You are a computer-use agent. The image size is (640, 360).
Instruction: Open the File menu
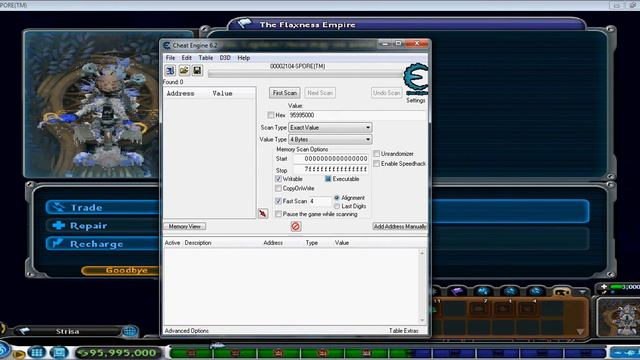[170, 58]
